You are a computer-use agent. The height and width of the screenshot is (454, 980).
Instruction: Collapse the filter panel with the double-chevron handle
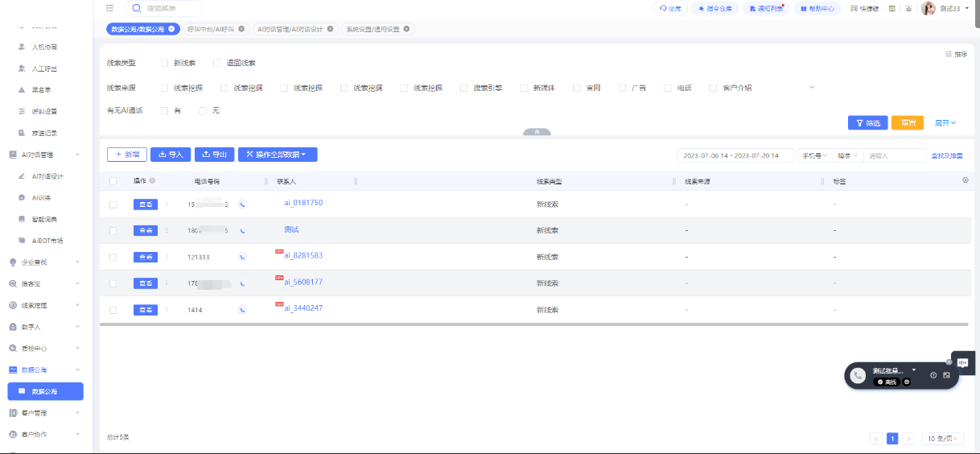(x=537, y=132)
